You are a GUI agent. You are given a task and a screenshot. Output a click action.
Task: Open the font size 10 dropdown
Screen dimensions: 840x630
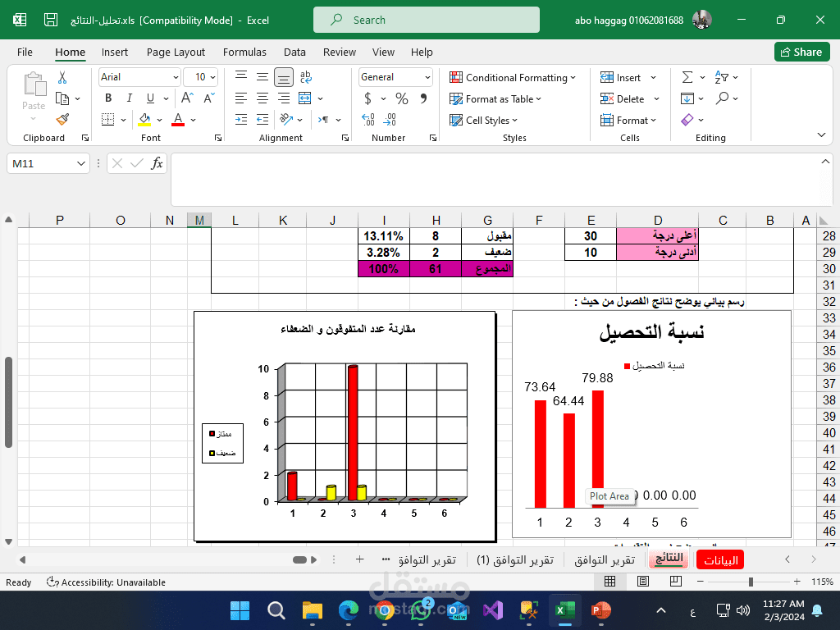pyautogui.click(x=212, y=78)
